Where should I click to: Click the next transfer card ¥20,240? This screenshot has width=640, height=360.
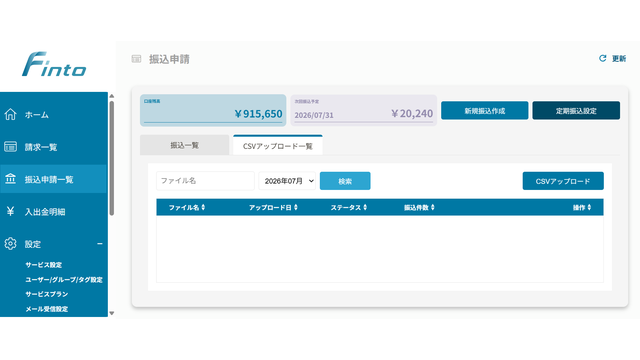(x=363, y=110)
